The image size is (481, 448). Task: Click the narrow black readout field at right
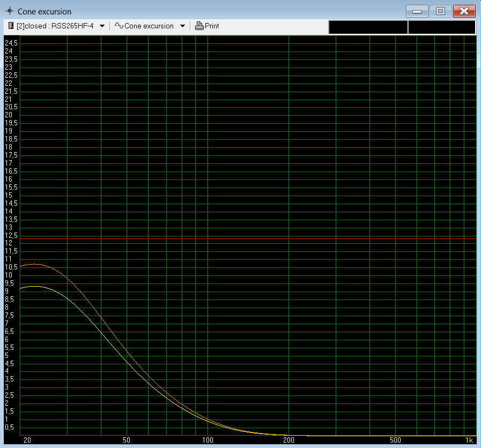click(x=442, y=27)
